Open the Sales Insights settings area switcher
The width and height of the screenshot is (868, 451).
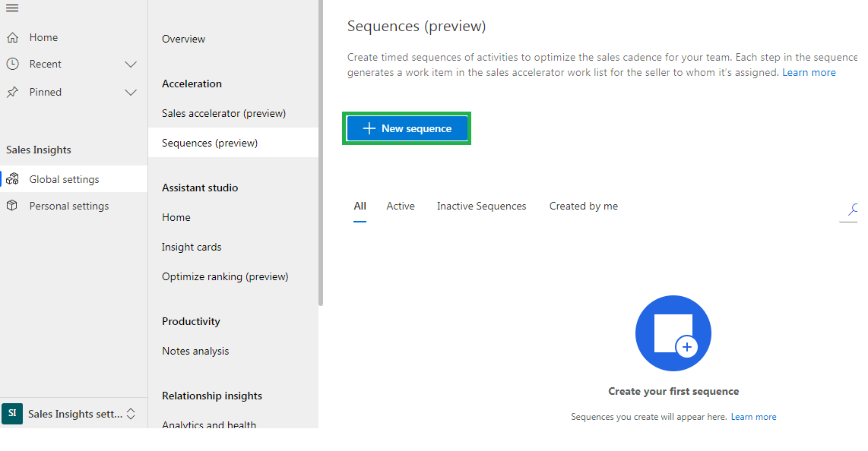coord(131,414)
